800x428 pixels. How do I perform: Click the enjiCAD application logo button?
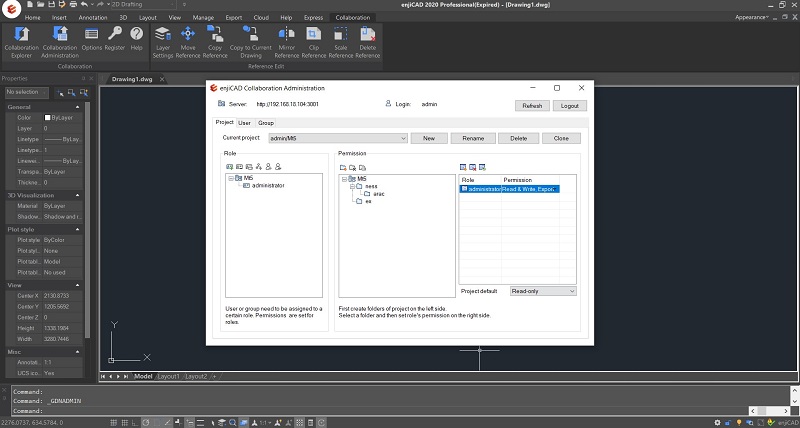coord(11,8)
